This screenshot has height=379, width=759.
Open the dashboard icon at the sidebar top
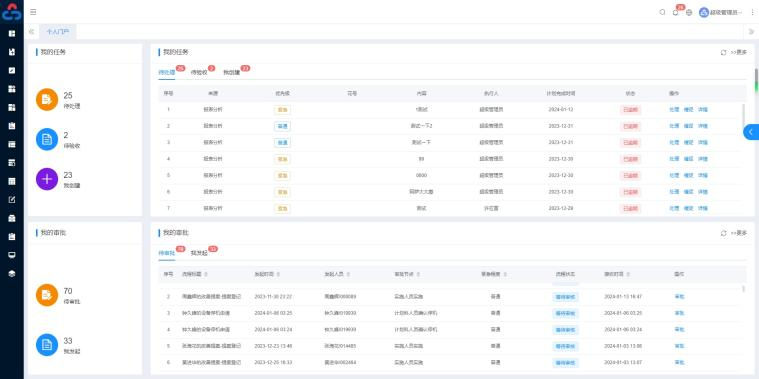(12, 33)
